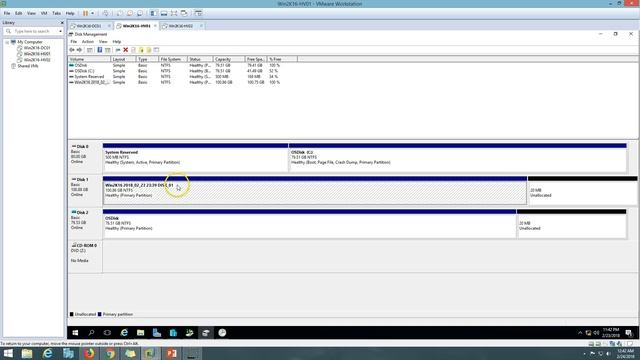Select the OSDisk (C:) partition on Disk 0
The image size is (640, 360).
[458, 158]
